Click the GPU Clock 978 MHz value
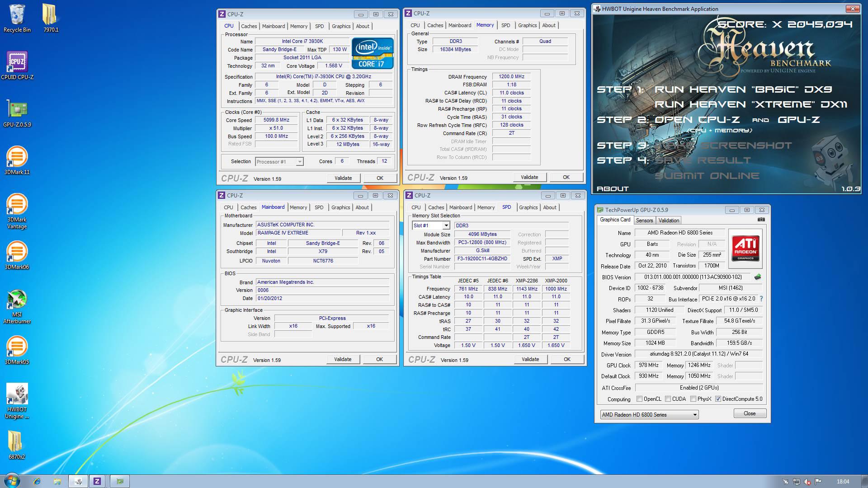The width and height of the screenshot is (868, 488). (x=649, y=365)
